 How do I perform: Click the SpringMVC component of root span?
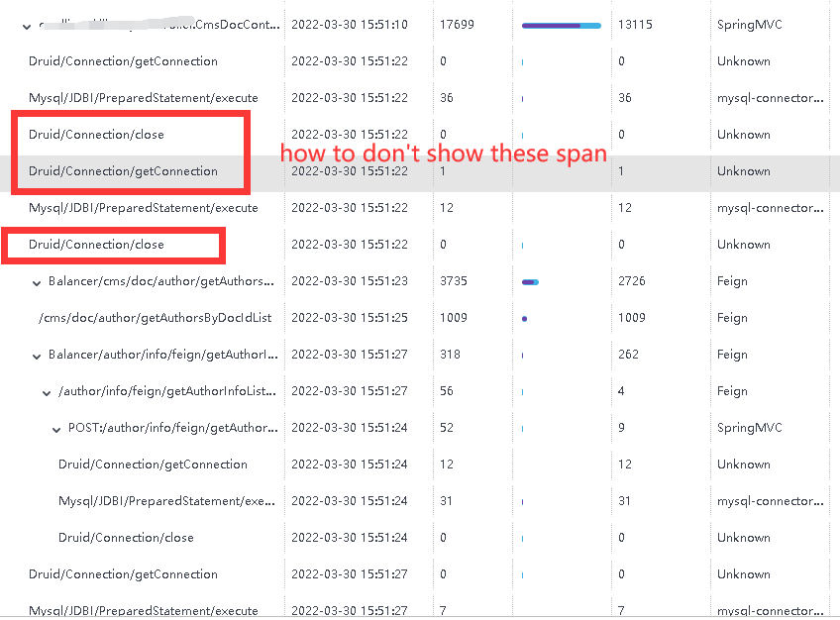coord(750,25)
